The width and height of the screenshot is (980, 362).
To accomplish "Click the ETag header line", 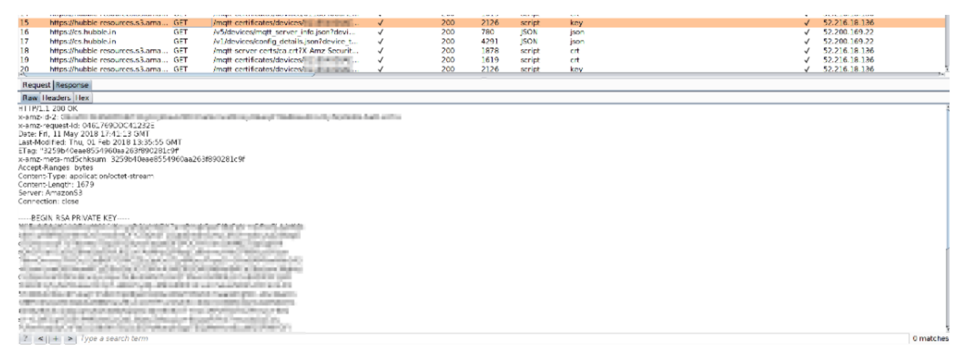I will point(99,150).
